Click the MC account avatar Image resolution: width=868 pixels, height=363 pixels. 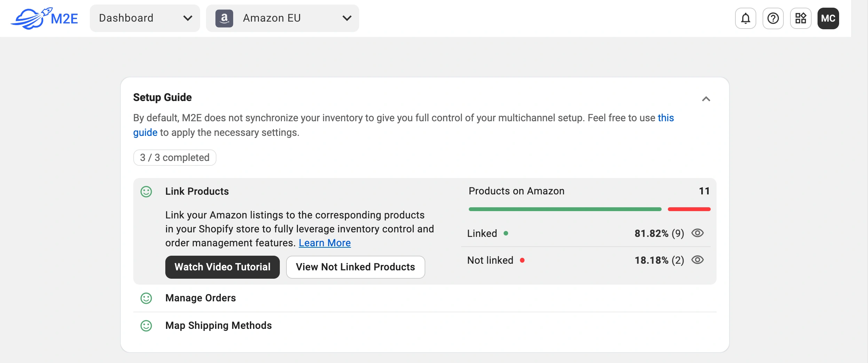(x=829, y=18)
